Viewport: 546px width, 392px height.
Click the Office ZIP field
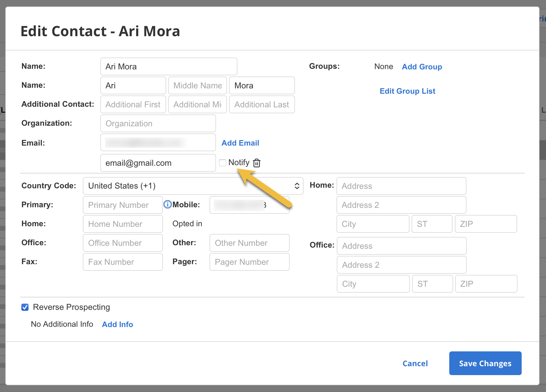(486, 284)
